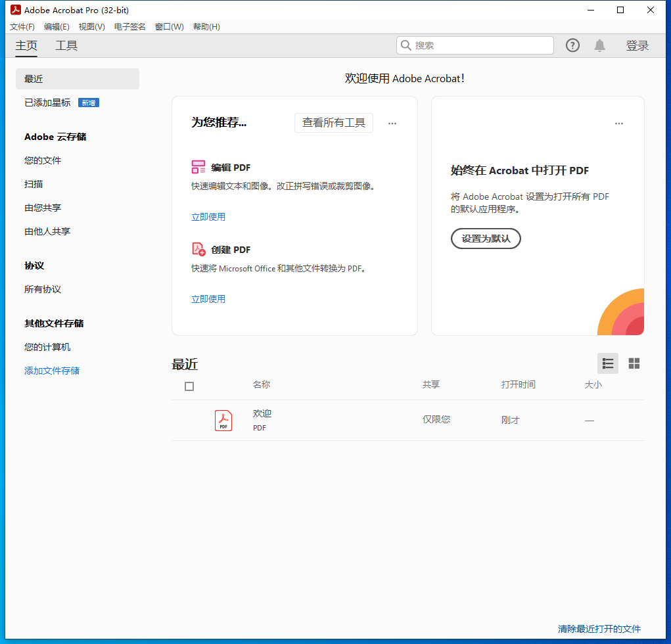Open the 电子签名 menu
Image resolution: width=671 pixels, height=644 pixels.
pos(129,27)
